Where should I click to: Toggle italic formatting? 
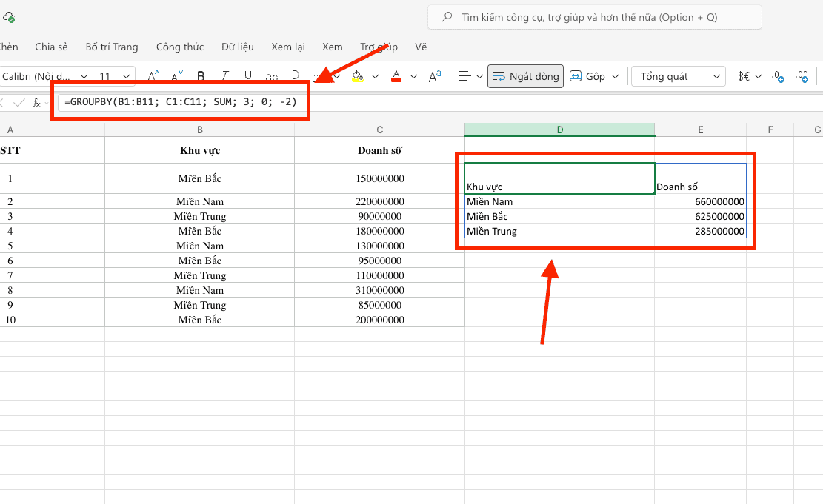(x=224, y=76)
